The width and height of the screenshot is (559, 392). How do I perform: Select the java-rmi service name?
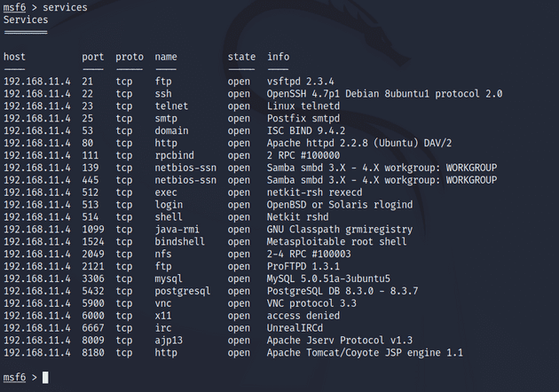tap(177, 230)
